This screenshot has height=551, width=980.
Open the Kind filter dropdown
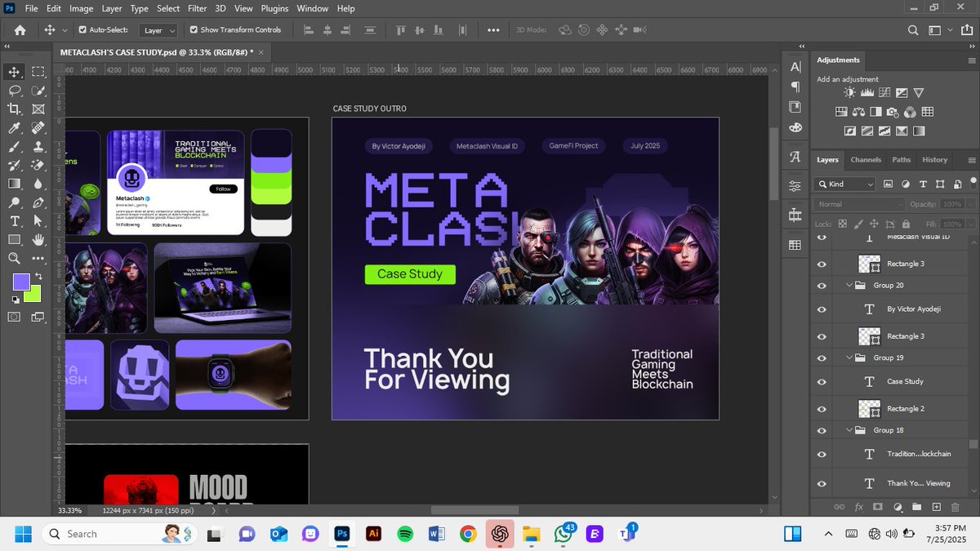click(x=845, y=184)
